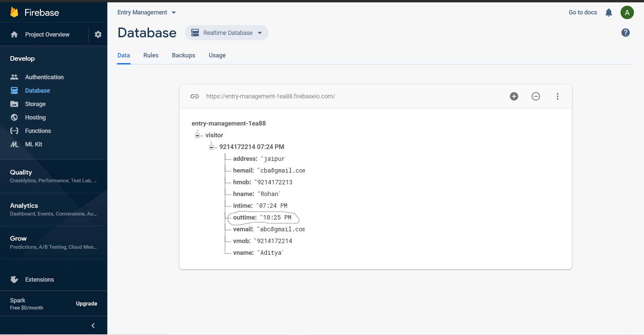Screen dimensions: 644x335
Task: Open Storage in the sidebar
Action: [x=35, y=104]
